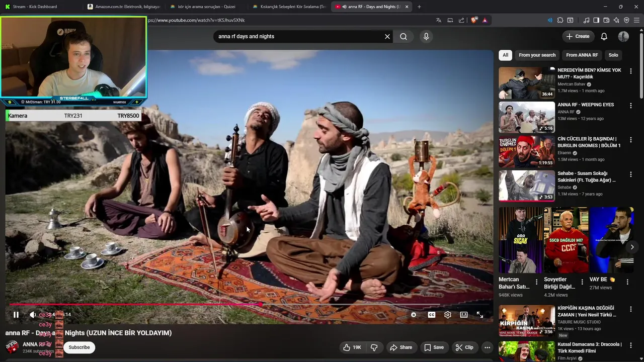
Task: Open the browser hamburger main menu
Action: coord(637,20)
